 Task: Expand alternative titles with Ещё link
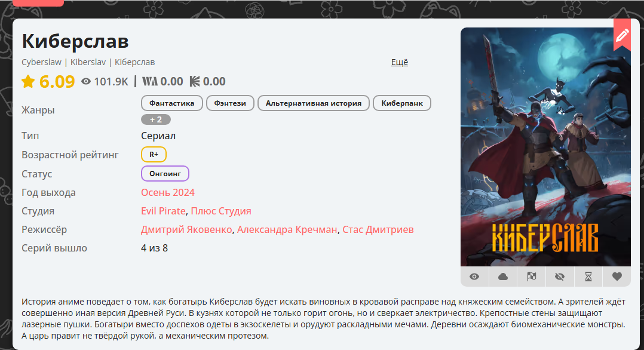click(x=399, y=63)
